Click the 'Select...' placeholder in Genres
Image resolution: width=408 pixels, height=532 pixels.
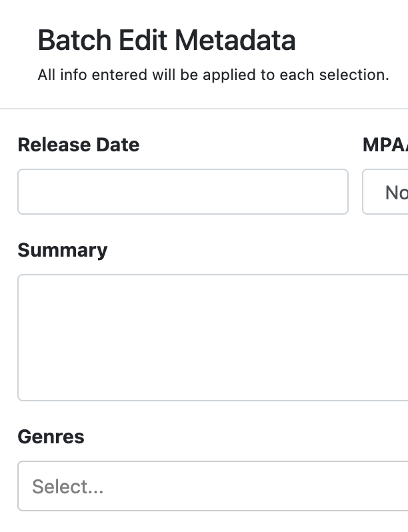pyautogui.click(x=68, y=487)
